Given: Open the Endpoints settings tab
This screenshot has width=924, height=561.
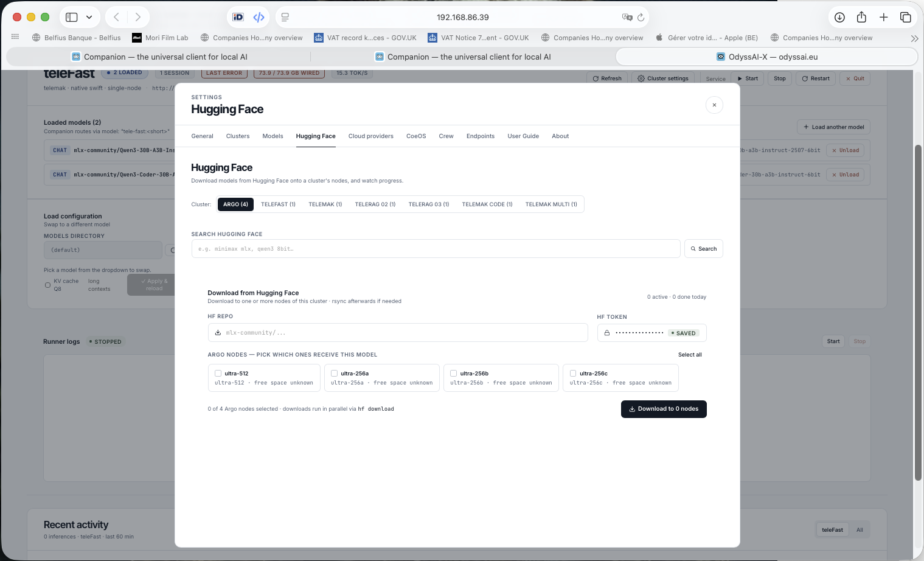Looking at the screenshot, I should click(x=480, y=136).
